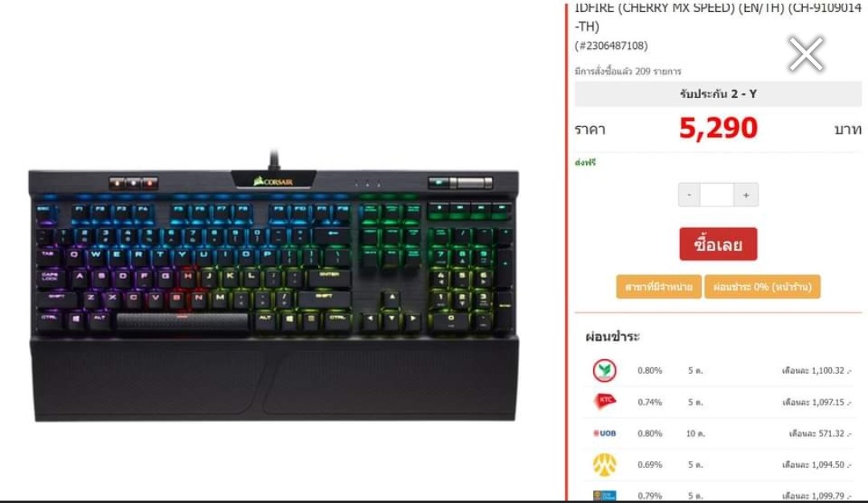Select the 0.80% 5-month 1,100.32 installment row
868x503 pixels.
(718, 370)
